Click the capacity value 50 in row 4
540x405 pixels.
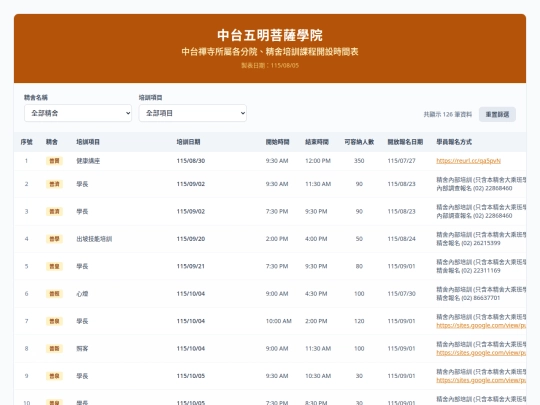(x=359, y=239)
